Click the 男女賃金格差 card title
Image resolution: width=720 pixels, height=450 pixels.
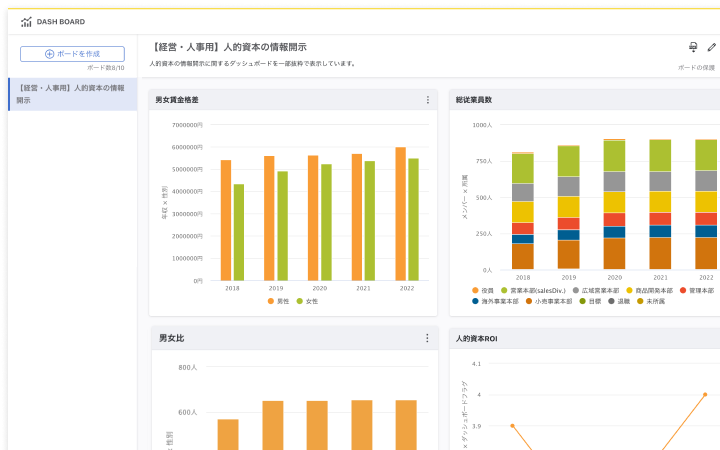tap(177, 100)
